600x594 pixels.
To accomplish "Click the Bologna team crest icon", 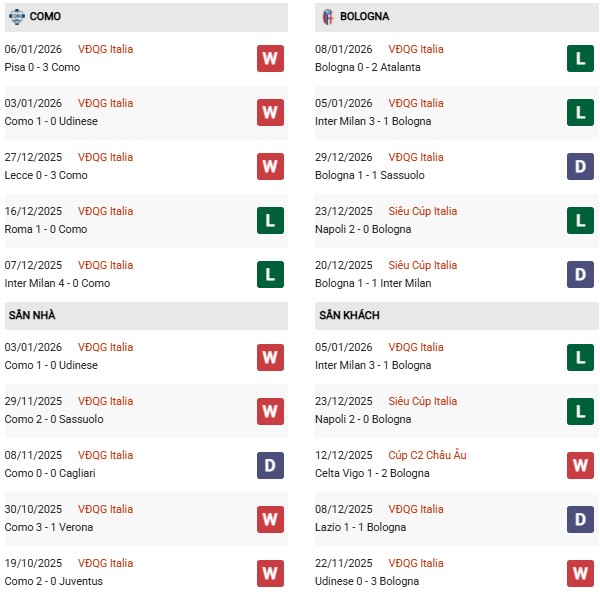I will tap(327, 17).
